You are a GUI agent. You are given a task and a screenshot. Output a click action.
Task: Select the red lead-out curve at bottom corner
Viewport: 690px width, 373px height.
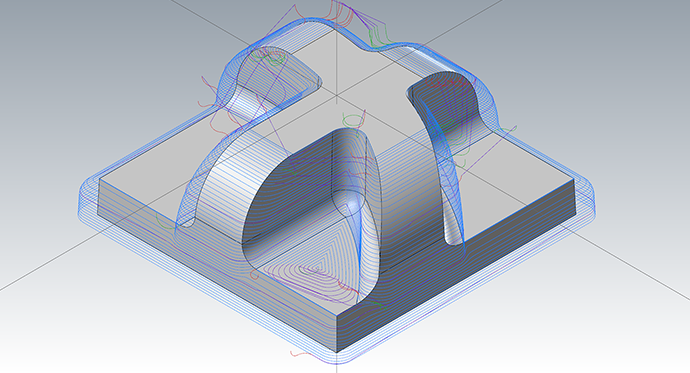[304, 353]
